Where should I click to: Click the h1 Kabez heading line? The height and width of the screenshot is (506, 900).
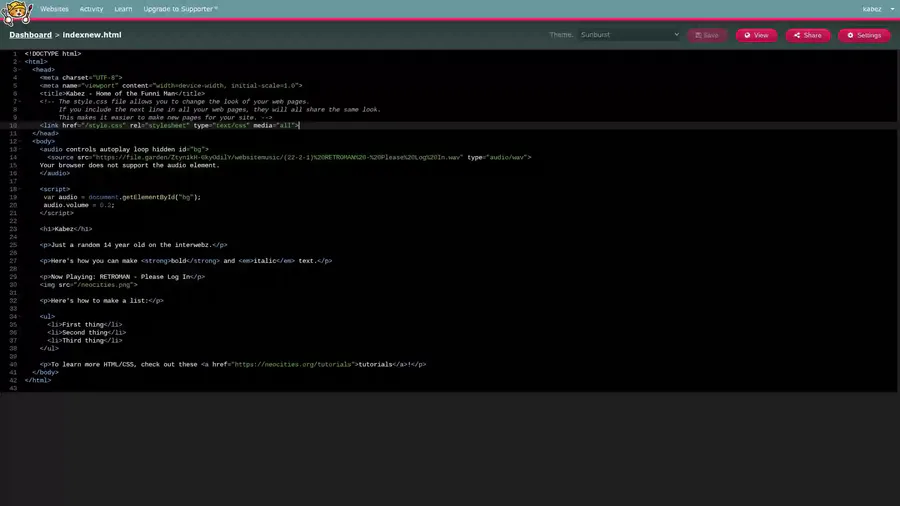pyautogui.click(x=66, y=229)
